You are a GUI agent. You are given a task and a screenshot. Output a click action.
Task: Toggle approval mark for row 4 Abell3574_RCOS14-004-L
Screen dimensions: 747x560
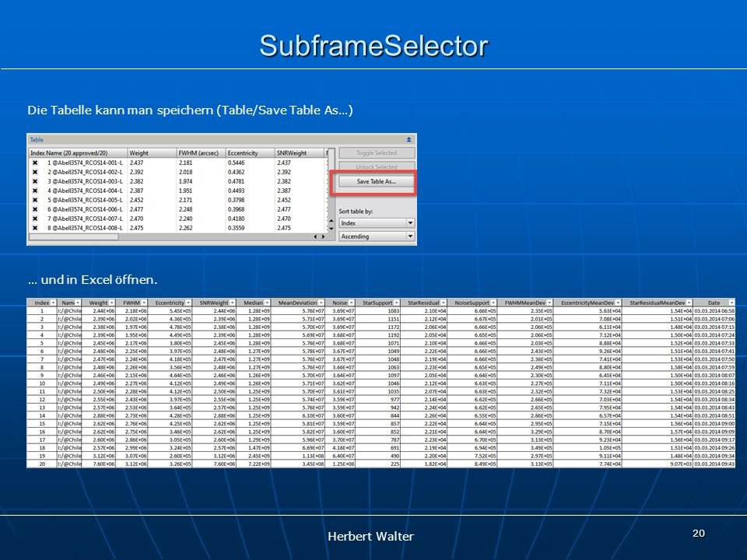[35, 191]
